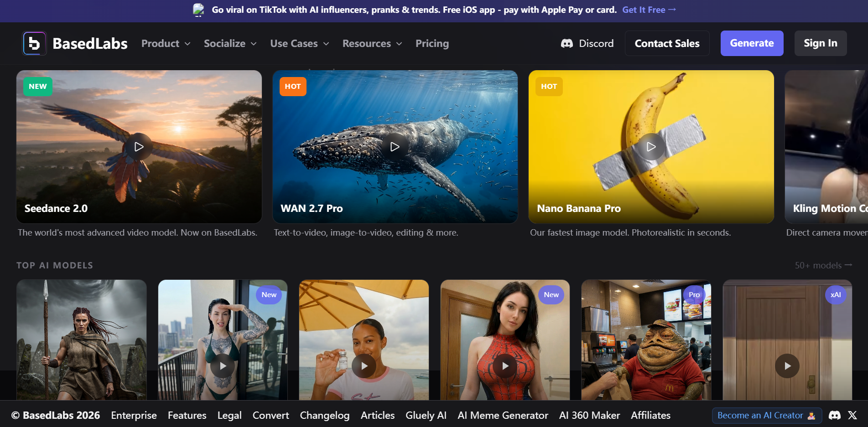
Task: Click Become an AI Creator button
Action: [767, 415]
